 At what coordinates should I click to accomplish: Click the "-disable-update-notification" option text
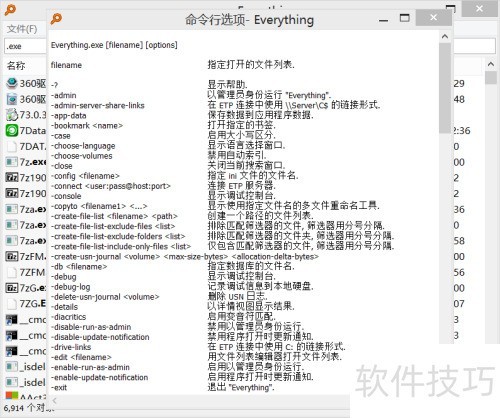pyautogui.click(x=100, y=337)
